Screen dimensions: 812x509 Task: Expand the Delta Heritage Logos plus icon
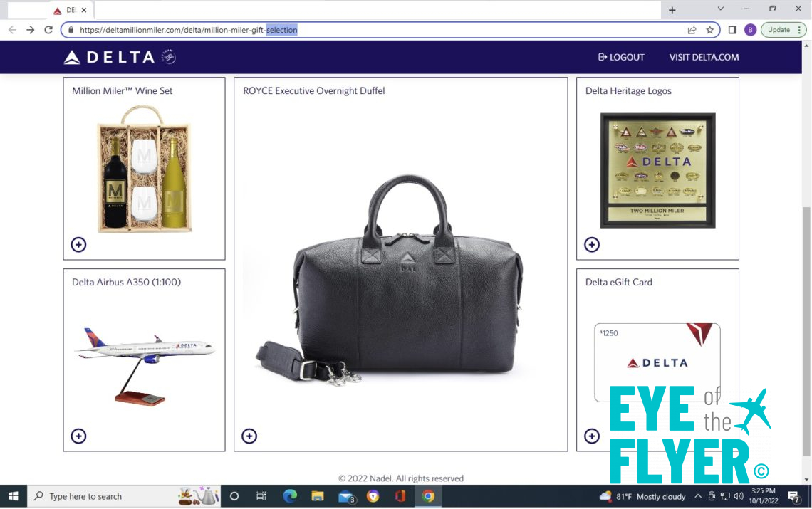pos(592,244)
